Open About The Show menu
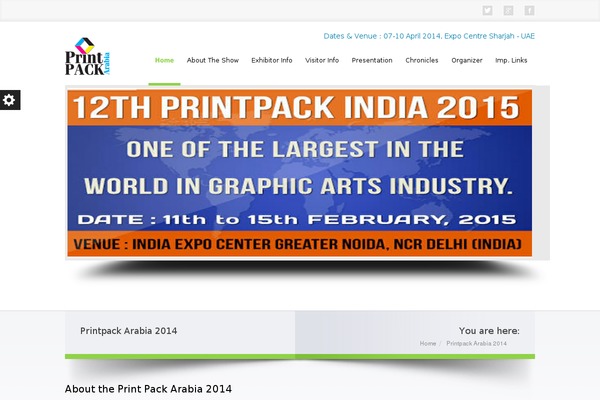The height and width of the screenshot is (400, 600). click(213, 60)
